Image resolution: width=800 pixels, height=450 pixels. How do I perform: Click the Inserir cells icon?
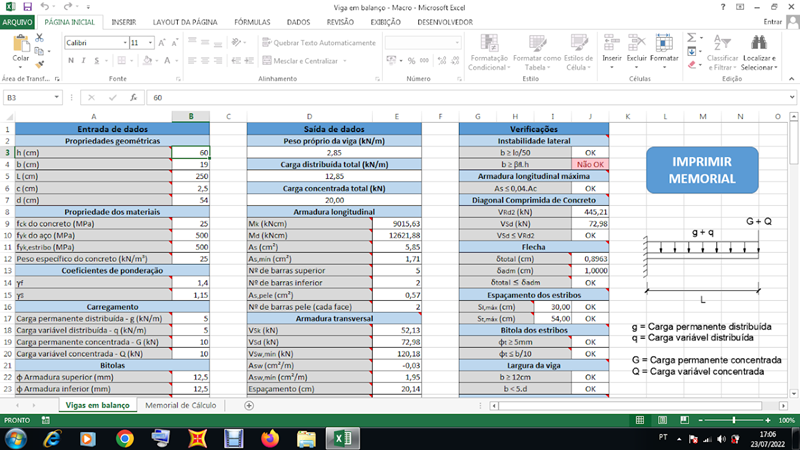[612, 43]
